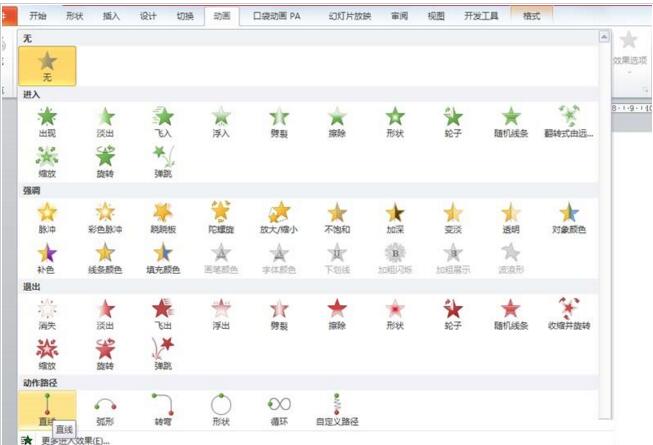
Task: Choose the 循环 loop motion path
Action: [279, 409]
